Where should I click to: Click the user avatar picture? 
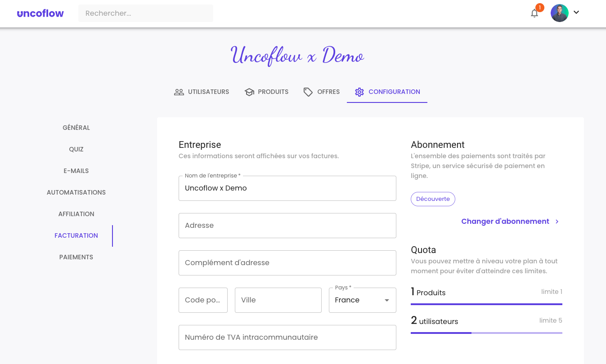(560, 13)
